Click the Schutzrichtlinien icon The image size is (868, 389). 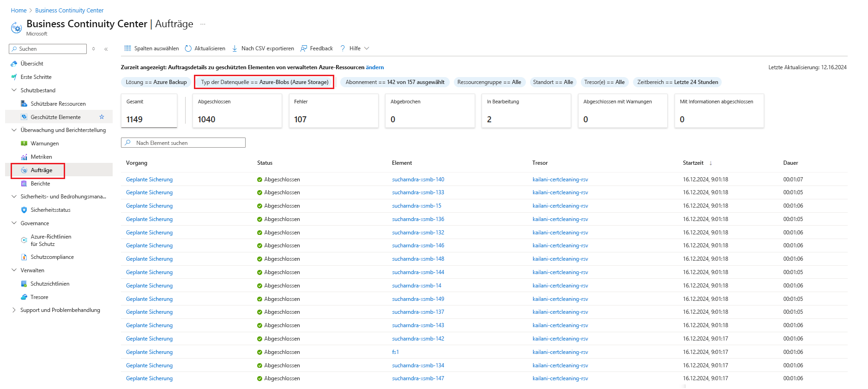(x=24, y=284)
